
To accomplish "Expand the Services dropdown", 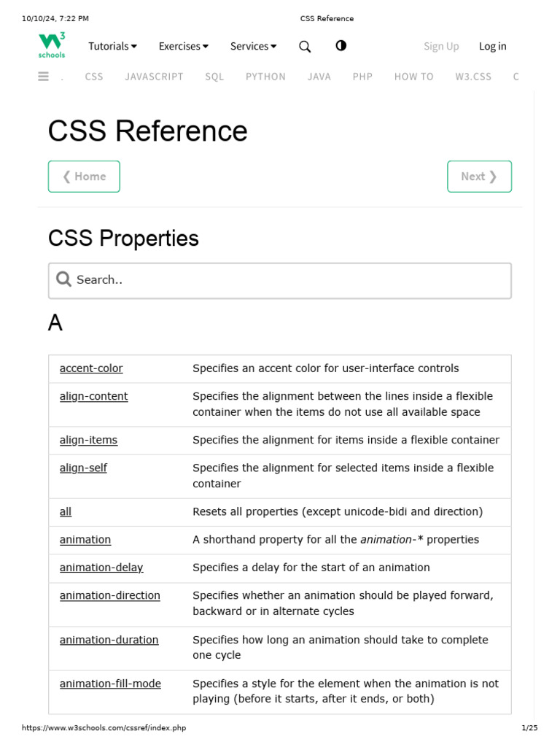I will point(253,46).
